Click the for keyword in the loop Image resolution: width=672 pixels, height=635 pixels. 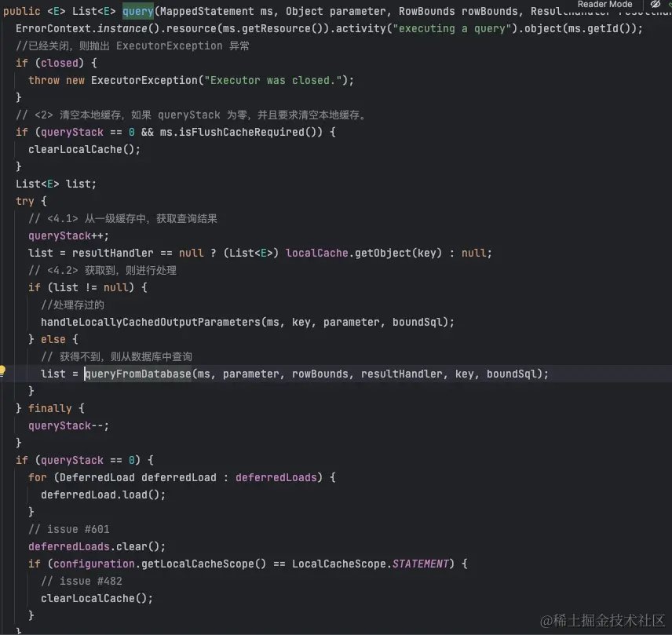point(37,477)
